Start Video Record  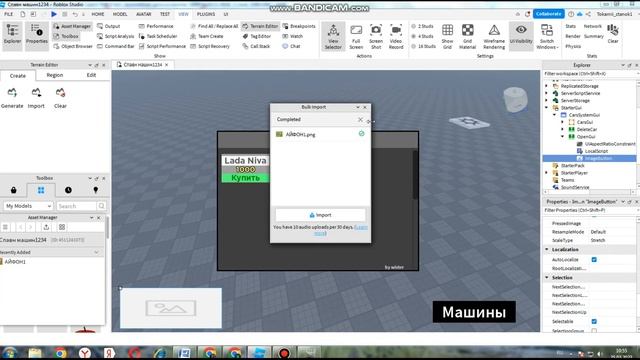[396, 37]
